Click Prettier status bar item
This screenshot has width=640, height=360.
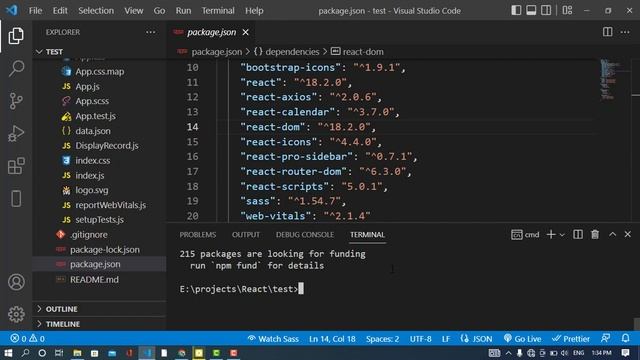(x=571, y=339)
